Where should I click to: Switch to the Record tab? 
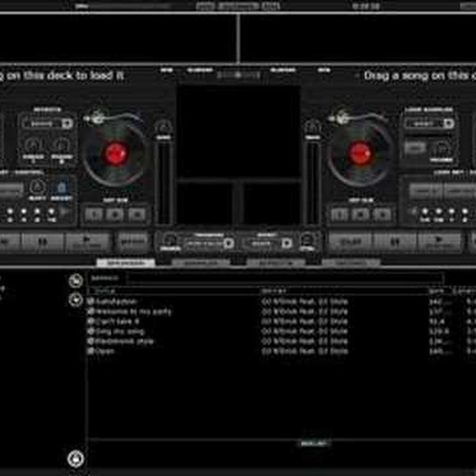click(x=351, y=263)
